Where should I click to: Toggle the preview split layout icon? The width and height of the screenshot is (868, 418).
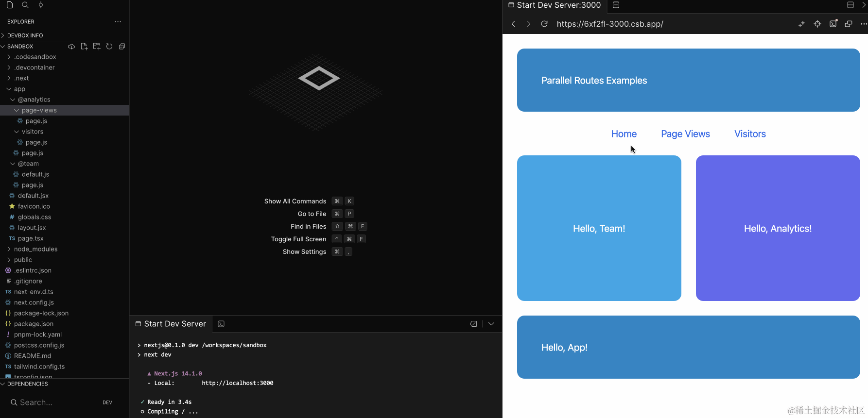coord(851,5)
